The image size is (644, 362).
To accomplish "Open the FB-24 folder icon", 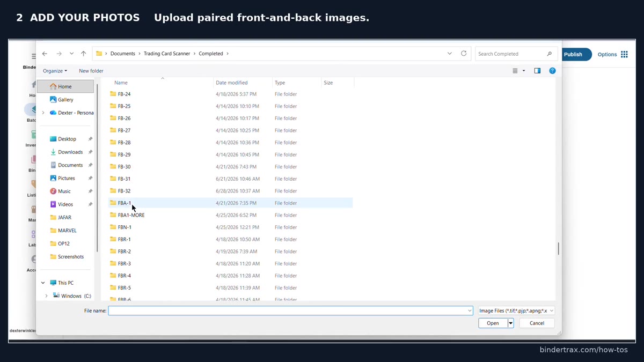I will pyautogui.click(x=113, y=94).
